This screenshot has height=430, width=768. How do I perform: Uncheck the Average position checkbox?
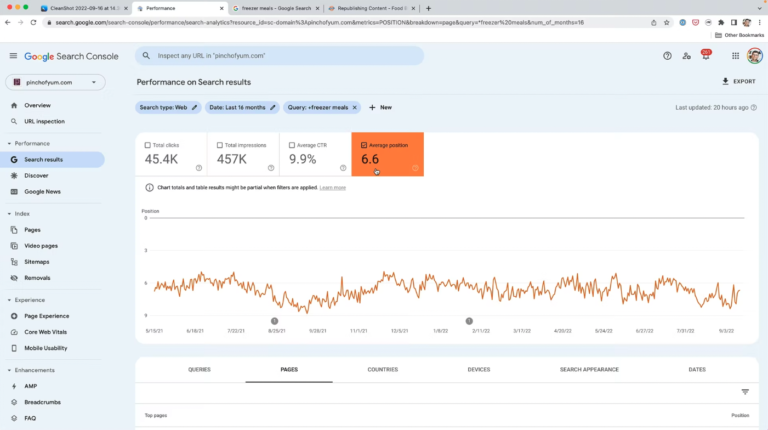click(x=364, y=145)
